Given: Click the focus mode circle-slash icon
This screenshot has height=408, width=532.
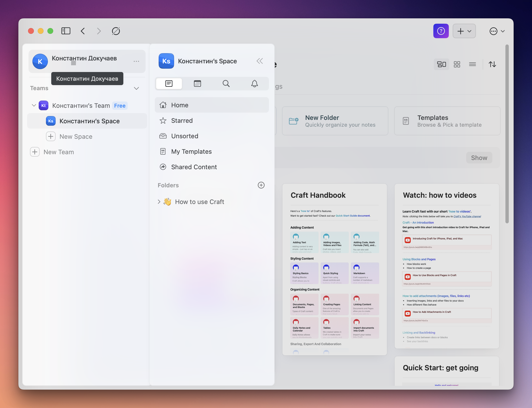Looking at the screenshot, I should (x=116, y=31).
